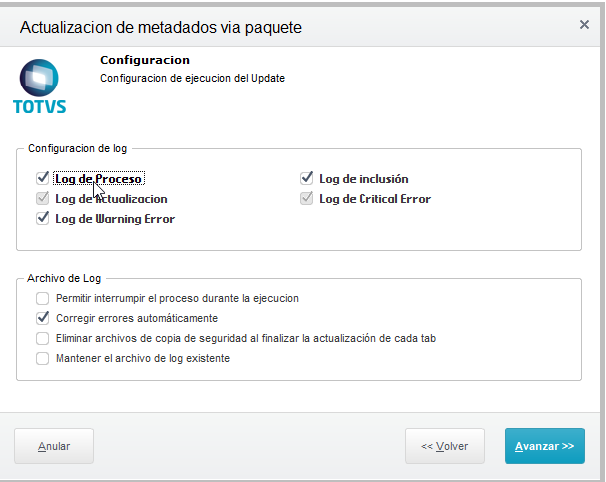
Task: Enable Eliminar archivos de copia de seguridad
Action: (x=43, y=338)
